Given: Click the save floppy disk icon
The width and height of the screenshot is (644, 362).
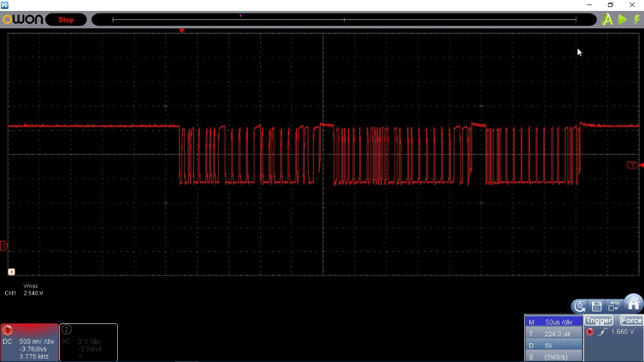Looking at the screenshot, I should coord(597,306).
